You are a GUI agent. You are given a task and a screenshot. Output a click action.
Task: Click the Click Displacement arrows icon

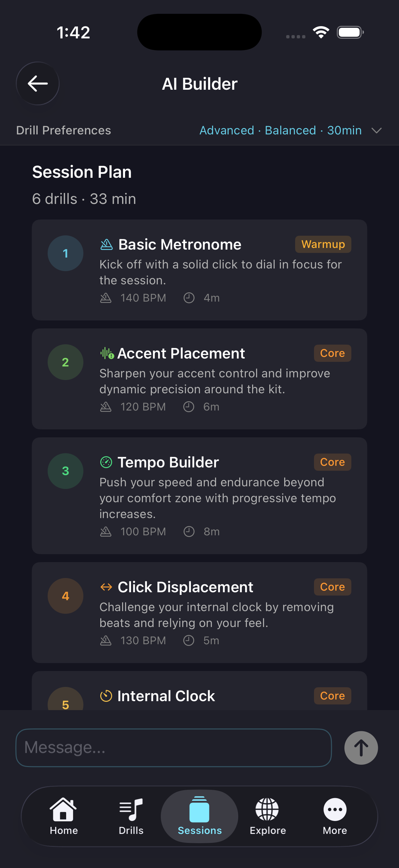[x=106, y=587]
